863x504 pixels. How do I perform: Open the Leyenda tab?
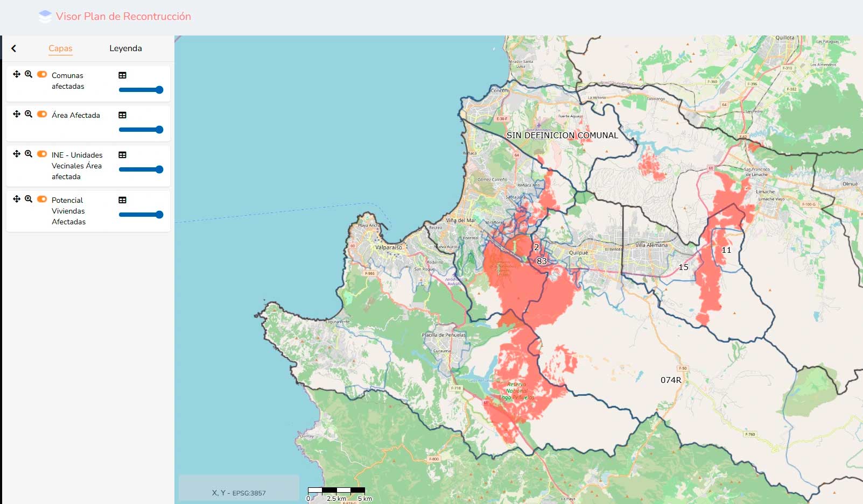125,48
